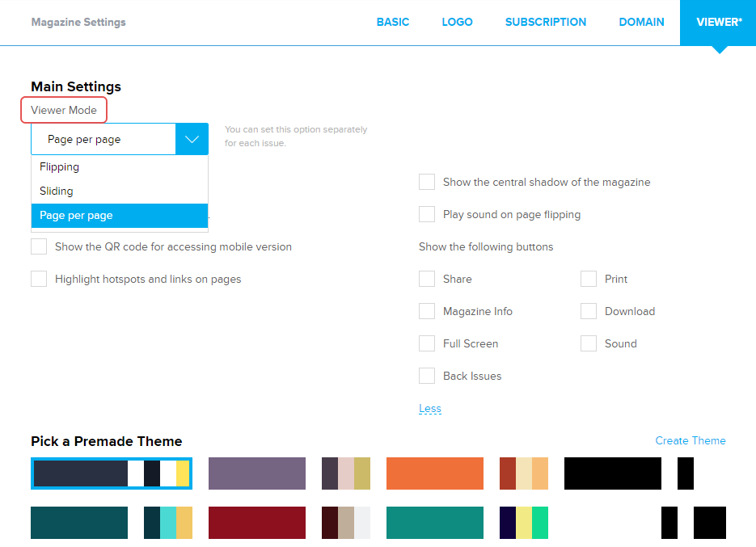756x547 pixels.
Task: Open the BASIC settings tab
Action: point(393,22)
